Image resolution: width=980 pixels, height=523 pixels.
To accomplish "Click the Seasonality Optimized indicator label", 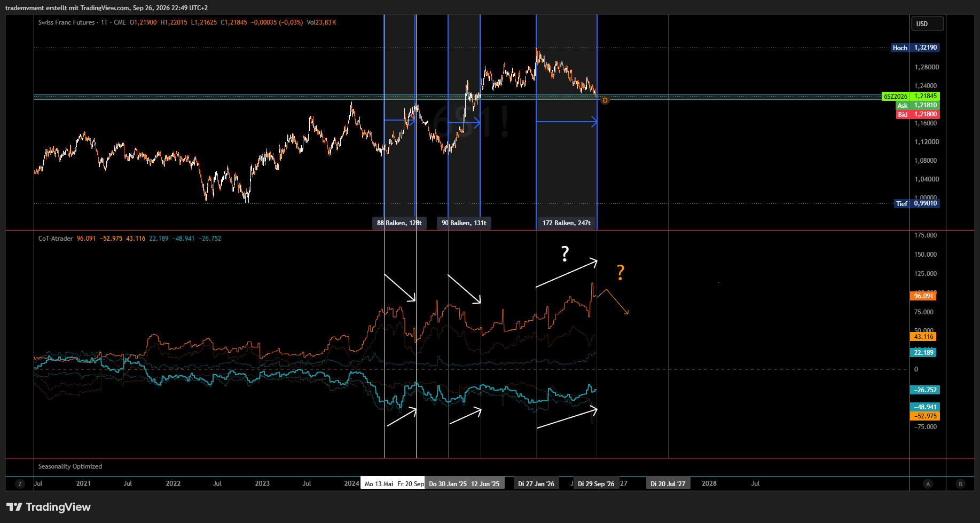I will tap(70, 466).
